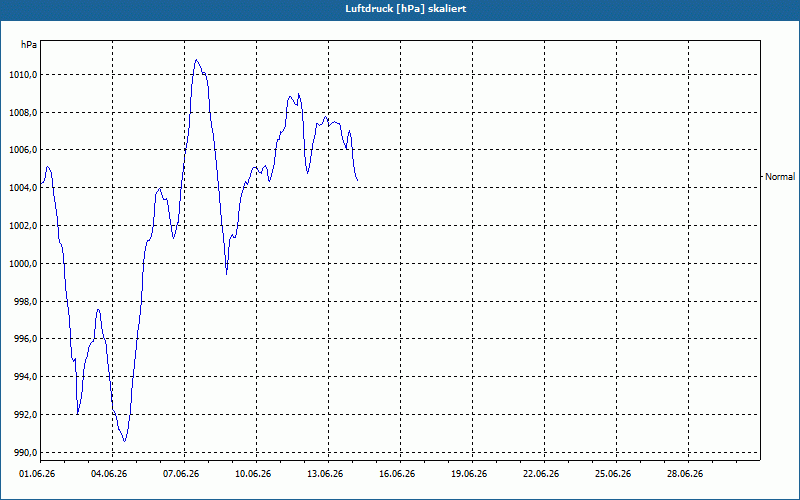The width and height of the screenshot is (800, 500).
Task: Select the "hPa" unit label on the y-axis
Action: click(29, 45)
